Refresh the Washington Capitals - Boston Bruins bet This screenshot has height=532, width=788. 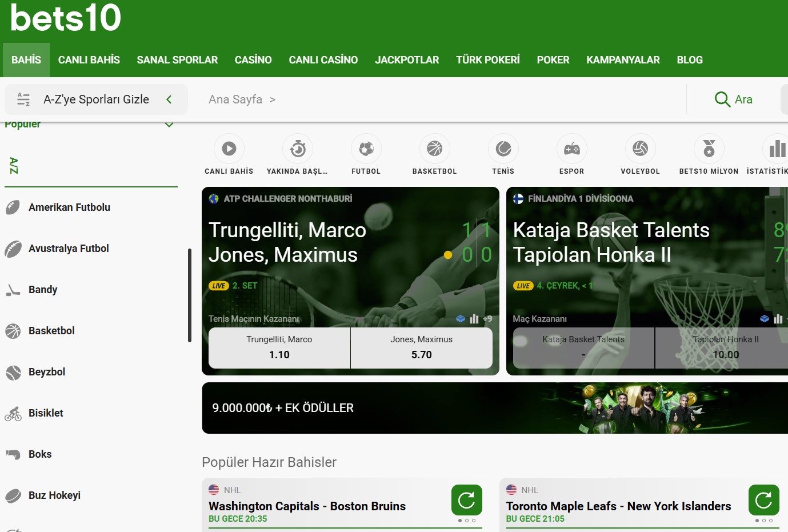pos(467,500)
